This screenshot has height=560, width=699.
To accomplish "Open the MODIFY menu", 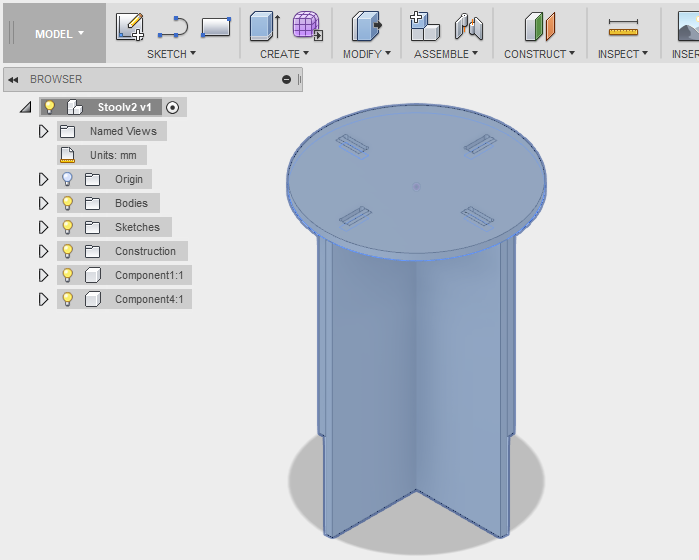I will [366, 54].
